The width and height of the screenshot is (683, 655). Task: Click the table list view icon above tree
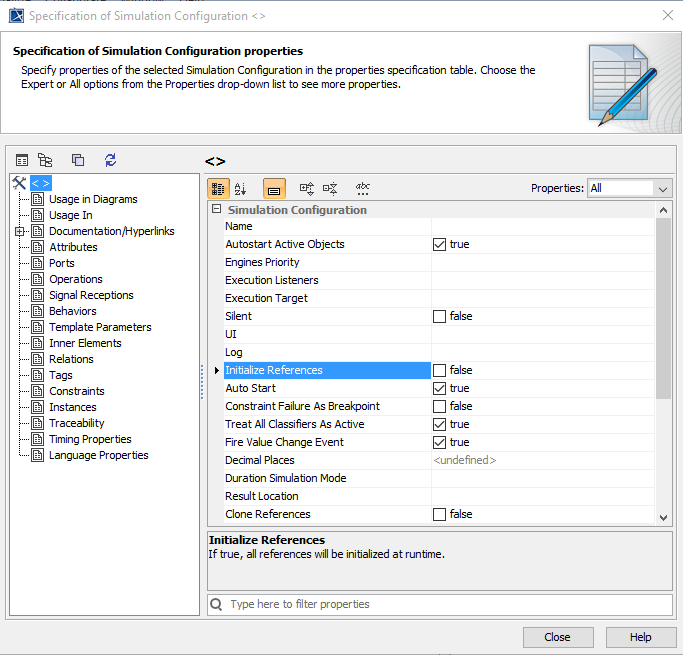pos(22,160)
